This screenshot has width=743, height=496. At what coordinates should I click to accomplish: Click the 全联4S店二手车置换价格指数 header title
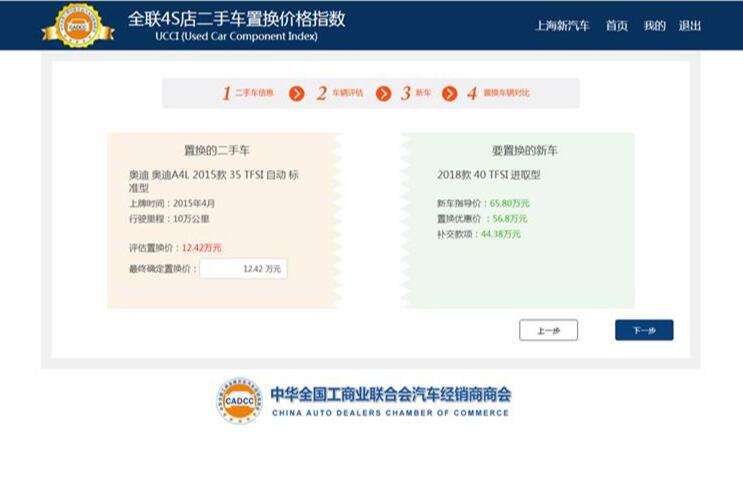point(236,19)
